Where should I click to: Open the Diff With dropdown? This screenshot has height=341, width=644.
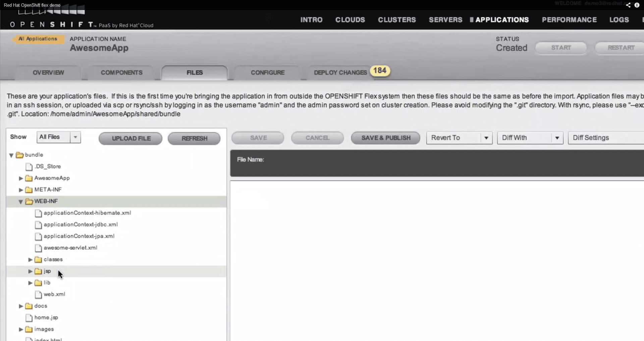click(530, 138)
